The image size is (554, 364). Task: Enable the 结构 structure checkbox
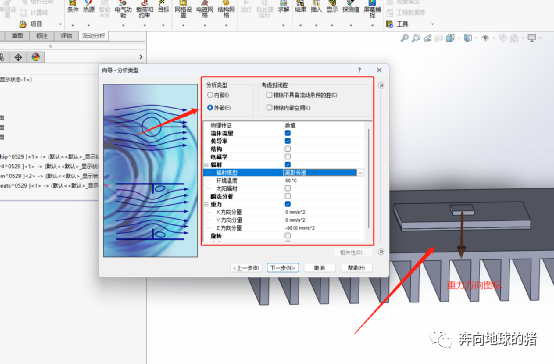[288, 149]
